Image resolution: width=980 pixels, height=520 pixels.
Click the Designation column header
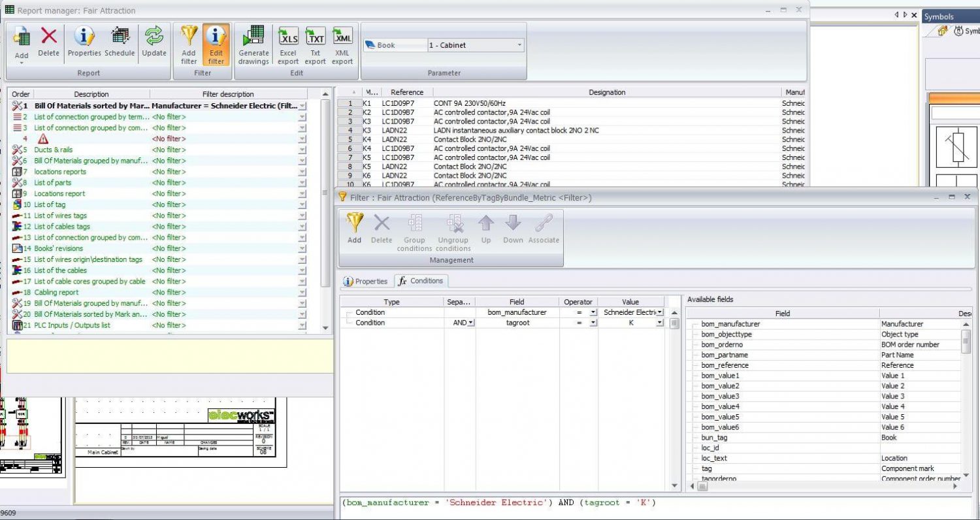607,93
